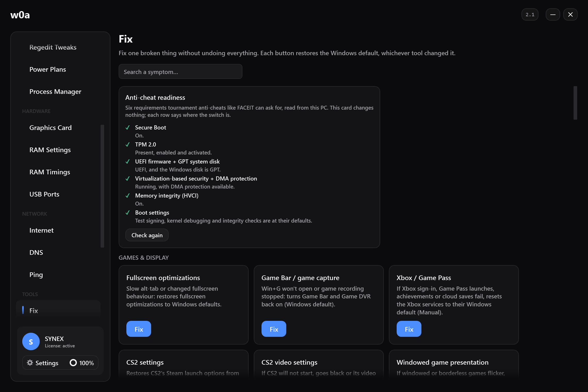The image size is (588, 392).
Task: Click the Settings gear icon
Action: pyautogui.click(x=30, y=363)
